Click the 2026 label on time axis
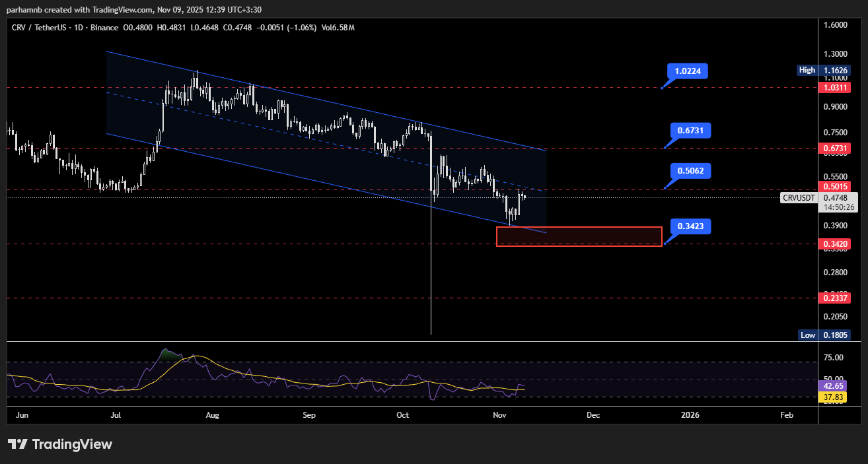868x464 pixels. tap(690, 415)
